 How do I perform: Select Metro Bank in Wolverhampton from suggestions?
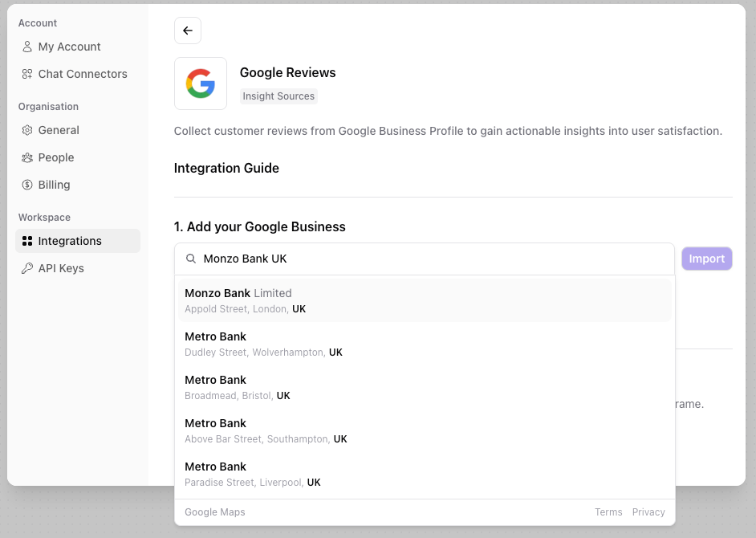425,344
